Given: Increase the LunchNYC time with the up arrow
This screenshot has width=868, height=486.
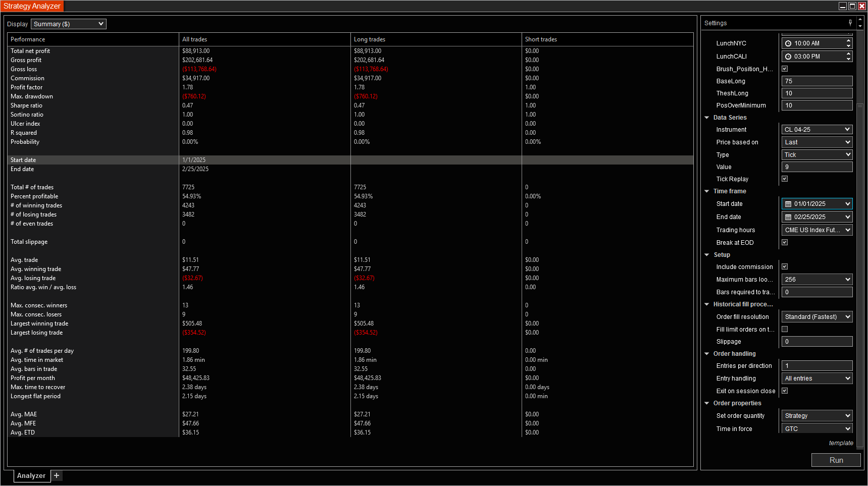Looking at the screenshot, I should point(848,40).
